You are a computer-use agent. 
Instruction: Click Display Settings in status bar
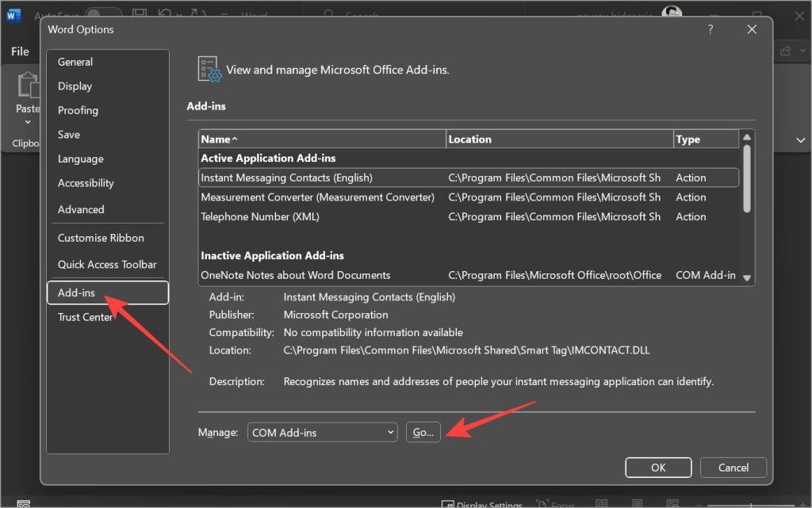(x=482, y=504)
